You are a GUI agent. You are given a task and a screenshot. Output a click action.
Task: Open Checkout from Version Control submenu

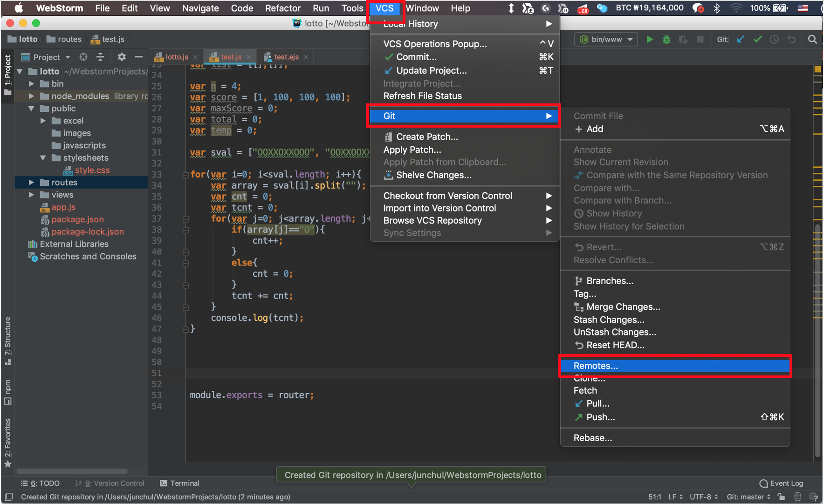point(465,196)
